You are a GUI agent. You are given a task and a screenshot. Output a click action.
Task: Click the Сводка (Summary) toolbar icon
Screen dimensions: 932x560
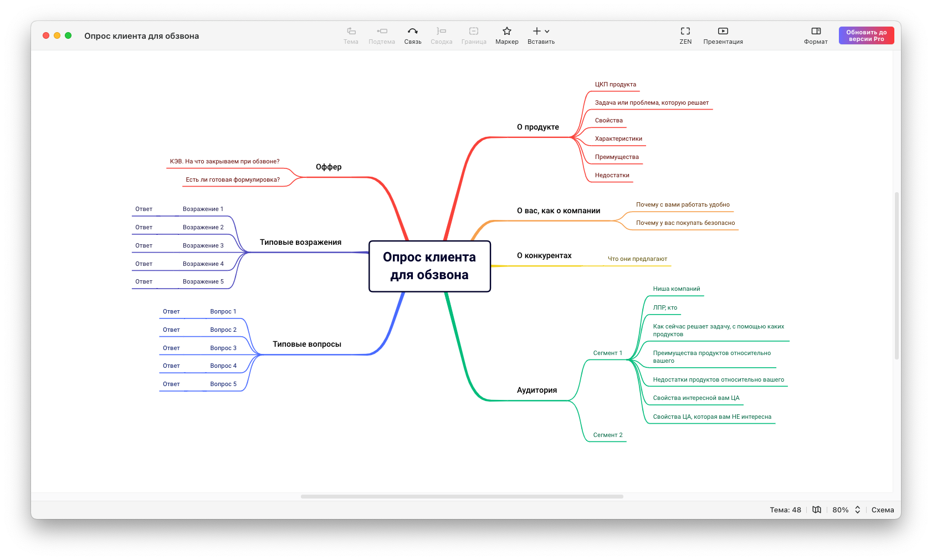tap(441, 32)
